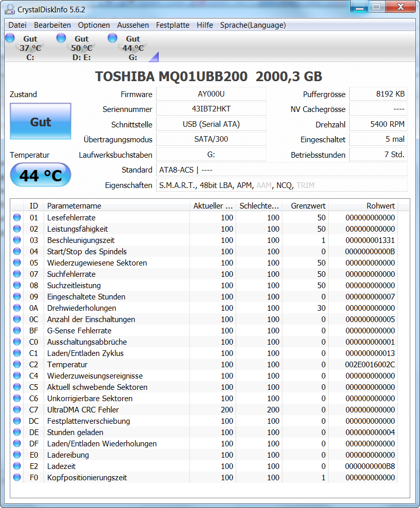
Task: Open the Festplatte menu
Action: coord(173,25)
